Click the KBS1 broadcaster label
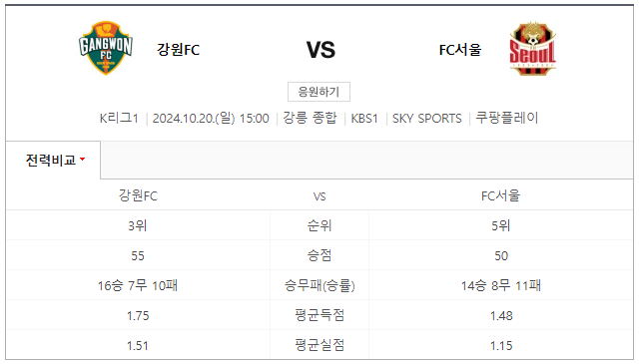 coord(364,119)
